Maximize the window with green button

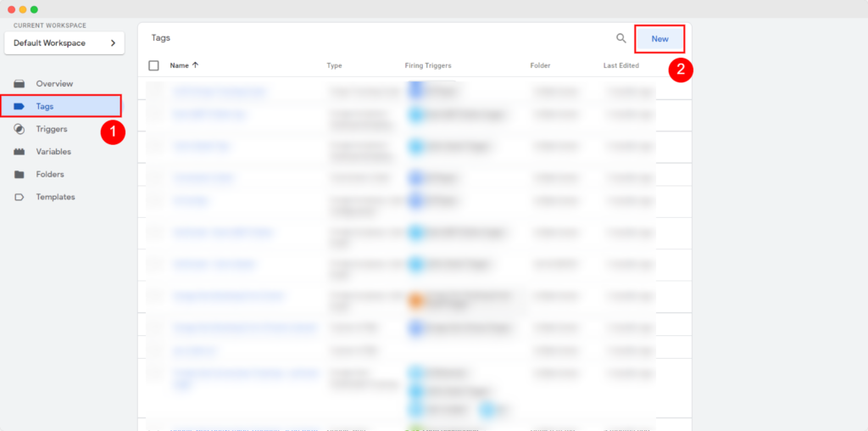[34, 9]
